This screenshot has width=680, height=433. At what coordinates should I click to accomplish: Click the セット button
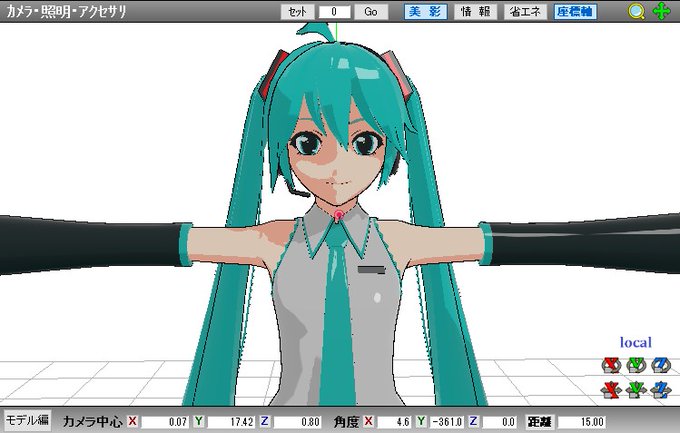coord(297,12)
